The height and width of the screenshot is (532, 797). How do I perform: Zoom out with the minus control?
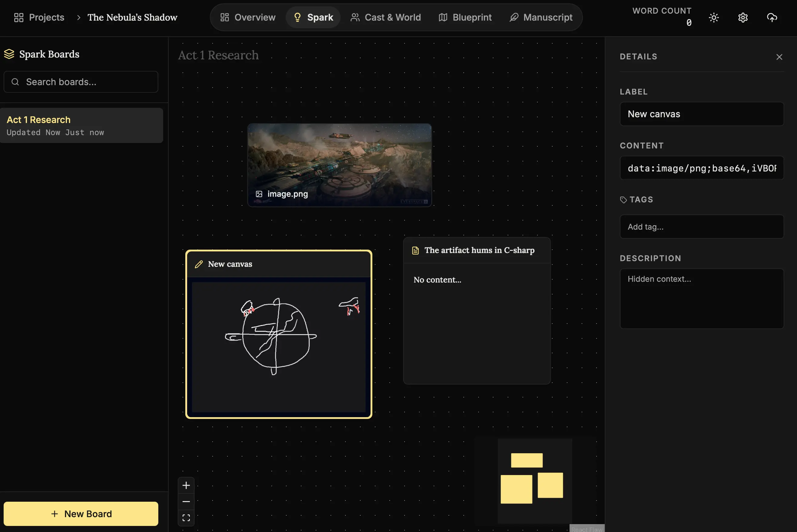186,501
